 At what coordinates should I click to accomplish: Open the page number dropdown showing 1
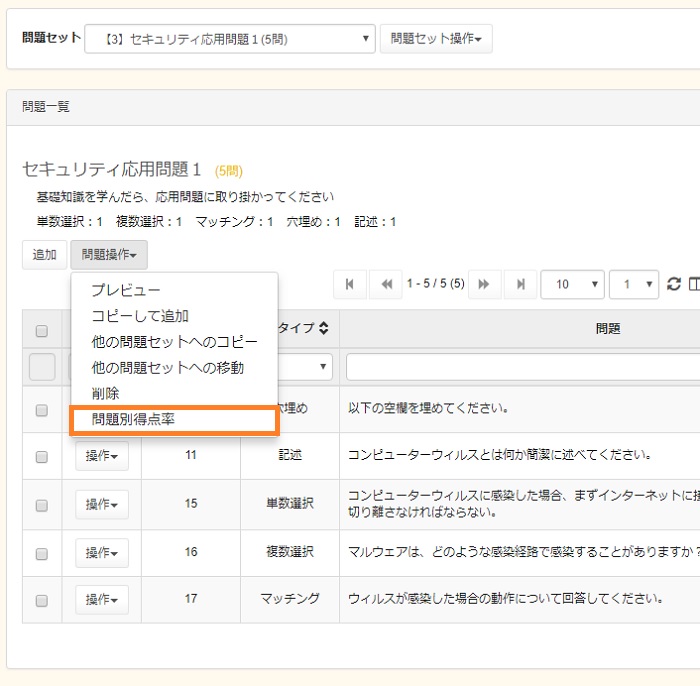coord(633,285)
